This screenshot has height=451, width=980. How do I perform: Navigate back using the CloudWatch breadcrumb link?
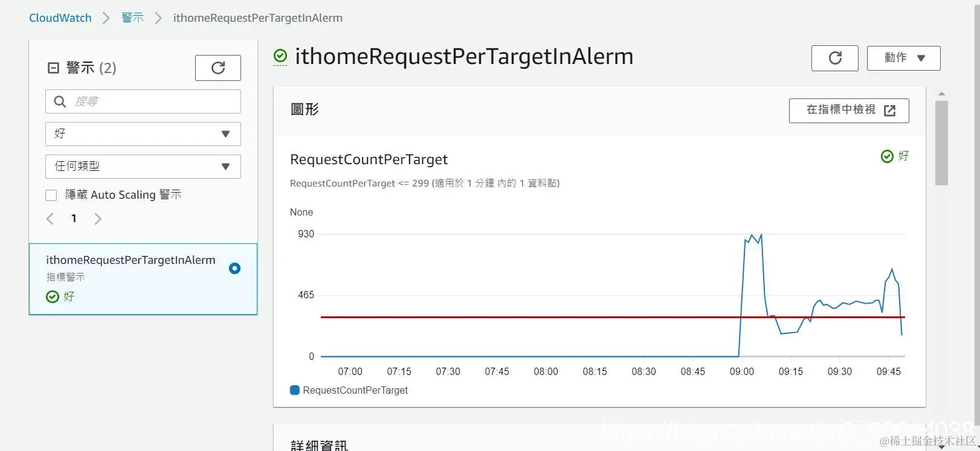[x=60, y=18]
